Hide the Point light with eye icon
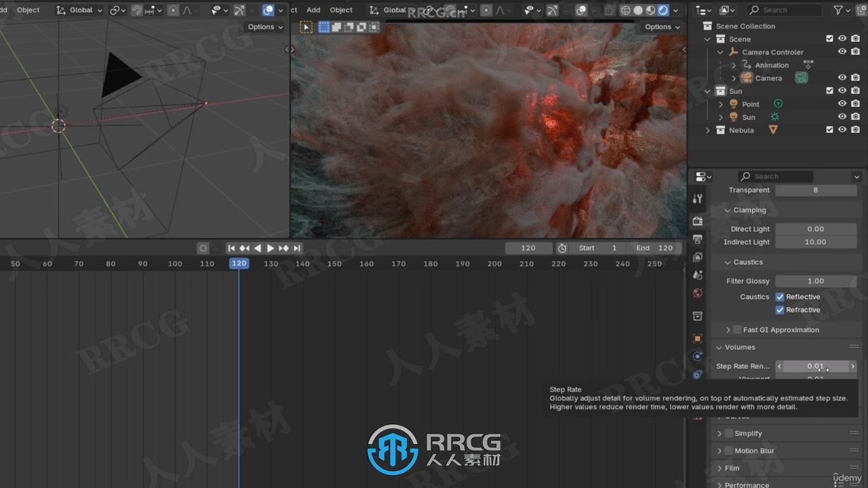The width and height of the screenshot is (868, 488). click(x=842, y=104)
